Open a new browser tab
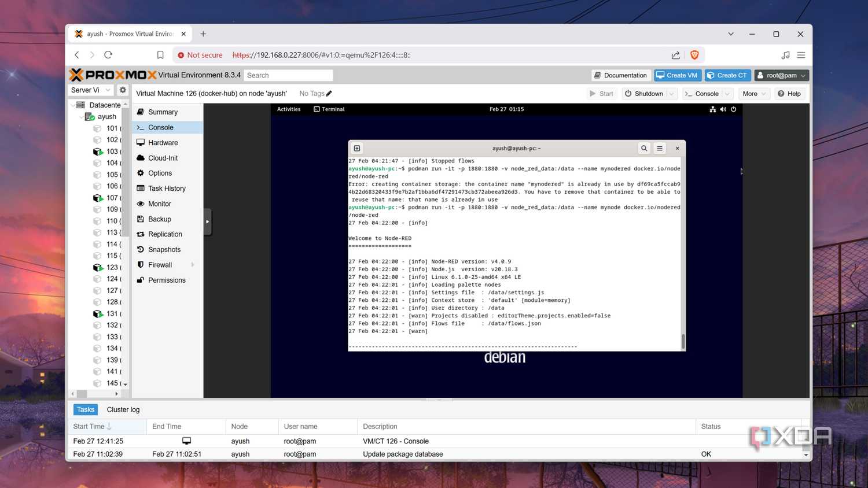The height and width of the screenshot is (488, 868). pos(203,34)
